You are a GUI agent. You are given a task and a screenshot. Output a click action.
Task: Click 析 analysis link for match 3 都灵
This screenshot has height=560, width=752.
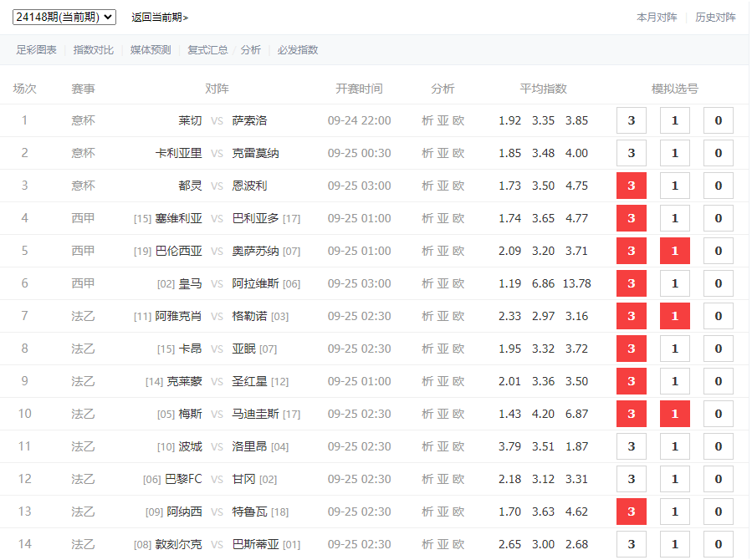(427, 186)
